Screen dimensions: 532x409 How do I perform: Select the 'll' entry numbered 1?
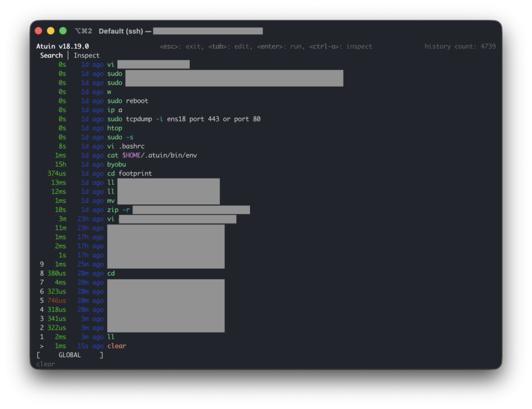point(111,337)
